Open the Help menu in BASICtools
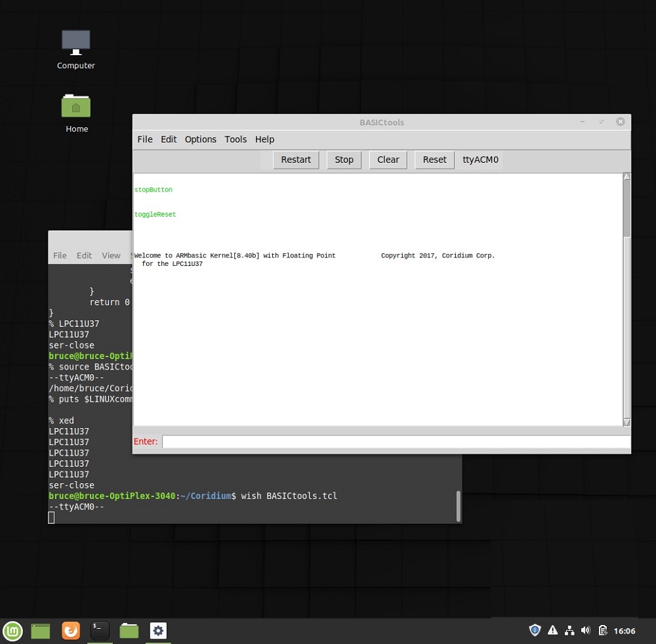656x644 pixels. (x=265, y=139)
